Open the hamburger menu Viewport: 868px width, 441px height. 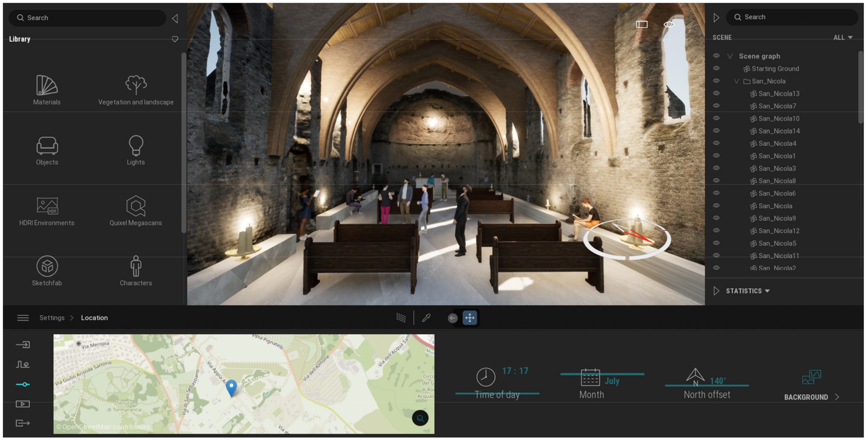[23, 317]
